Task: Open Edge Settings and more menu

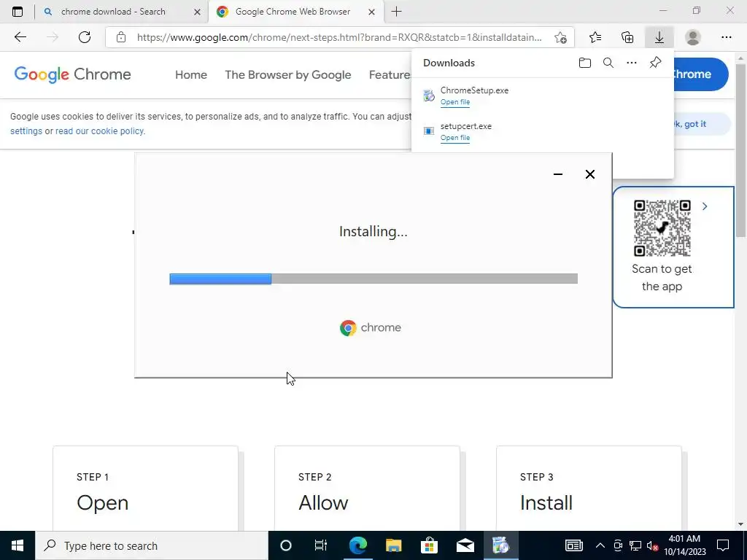Action: click(726, 37)
